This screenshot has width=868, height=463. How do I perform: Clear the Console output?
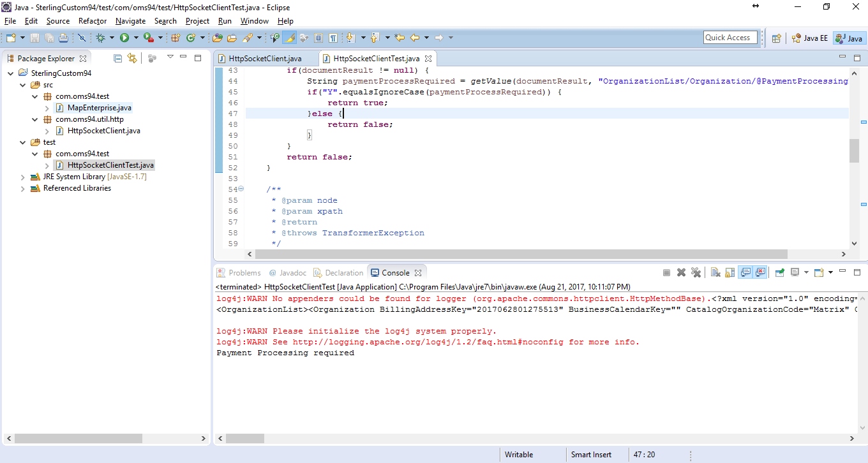[715, 272]
